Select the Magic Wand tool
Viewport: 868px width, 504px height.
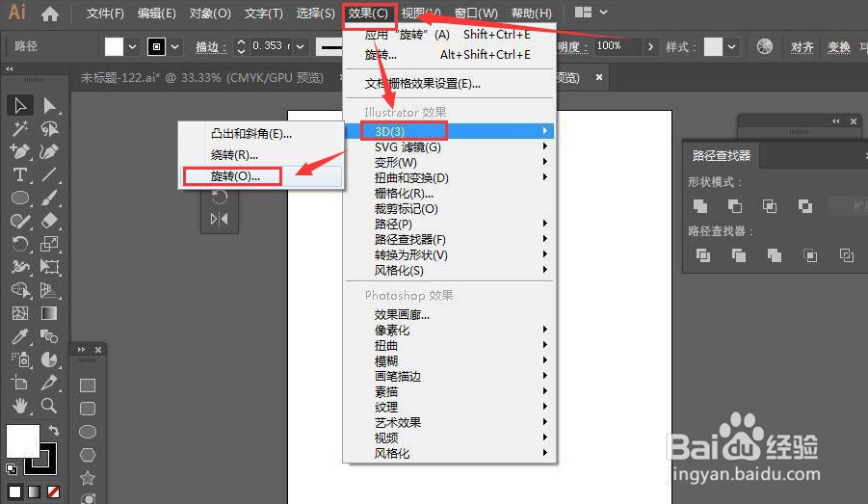20,128
